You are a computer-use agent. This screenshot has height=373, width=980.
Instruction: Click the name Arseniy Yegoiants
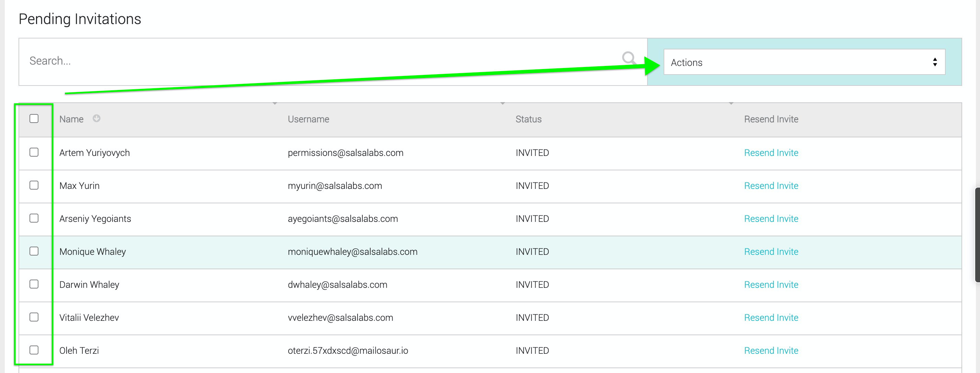pyautogui.click(x=95, y=219)
